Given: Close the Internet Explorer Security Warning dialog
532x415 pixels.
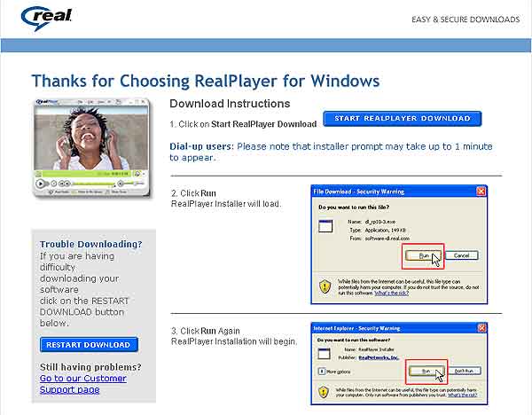Looking at the screenshot, I should tap(481, 327).
